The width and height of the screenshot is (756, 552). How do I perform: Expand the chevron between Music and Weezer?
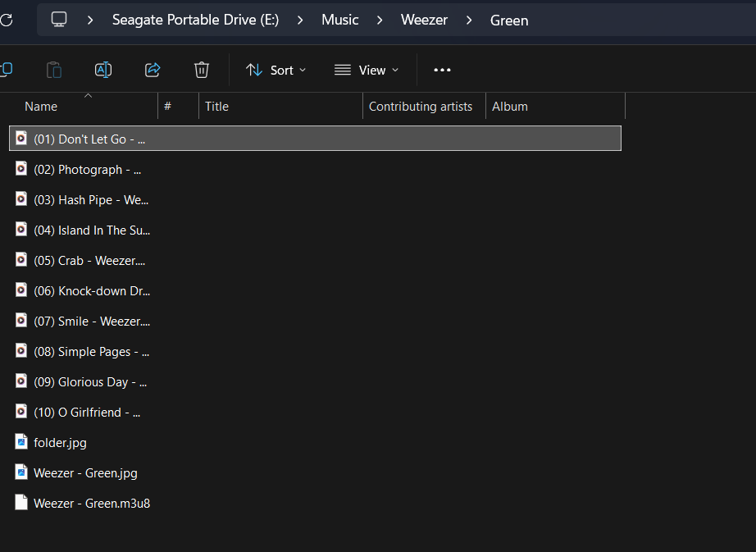click(x=380, y=21)
